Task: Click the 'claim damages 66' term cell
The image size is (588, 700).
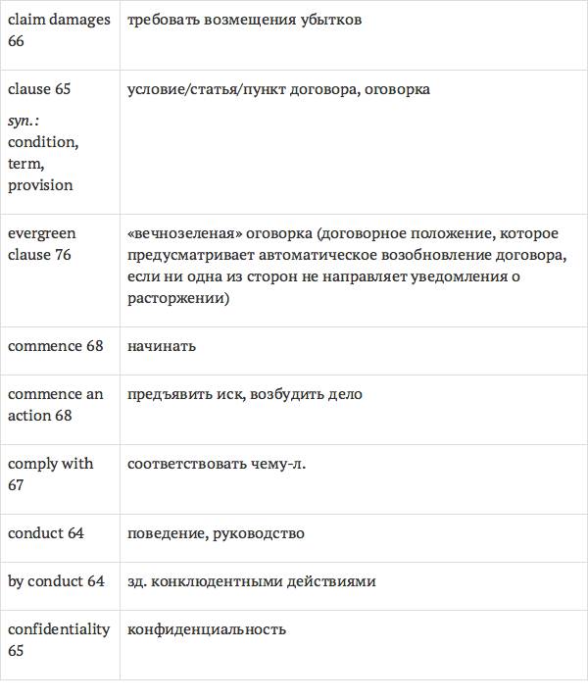Action: 59,30
